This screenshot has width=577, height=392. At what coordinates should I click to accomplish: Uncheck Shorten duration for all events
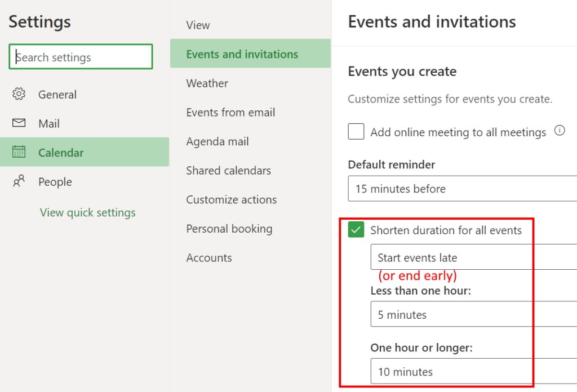coord(356,230)
